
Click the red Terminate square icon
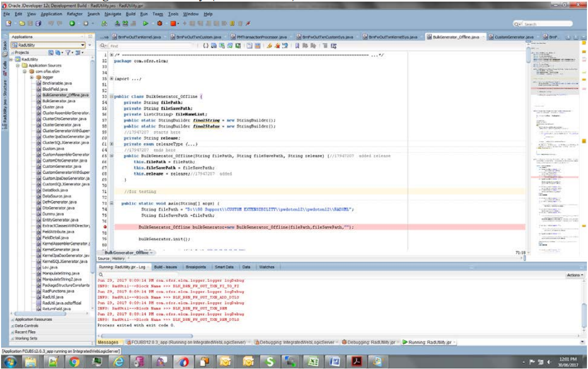pos(174,24)
